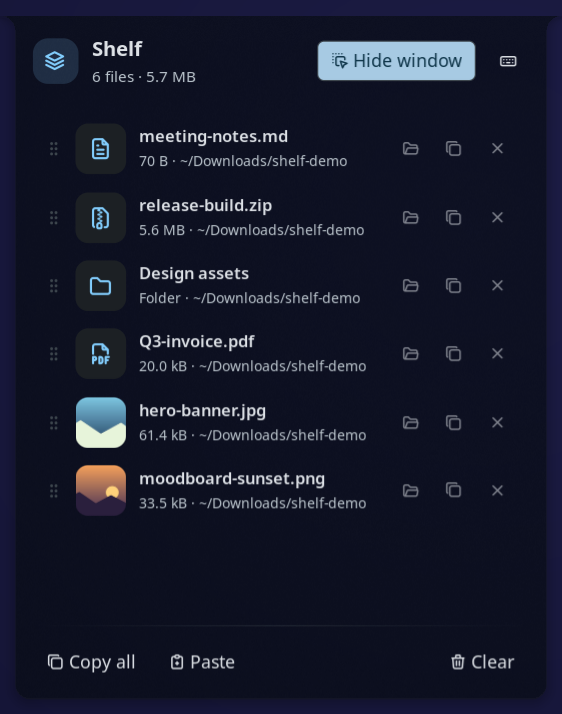The width and height of the screenshot is (562, 714).
Task: Remove release-build.zip from shelf
Action: point(497,218)
